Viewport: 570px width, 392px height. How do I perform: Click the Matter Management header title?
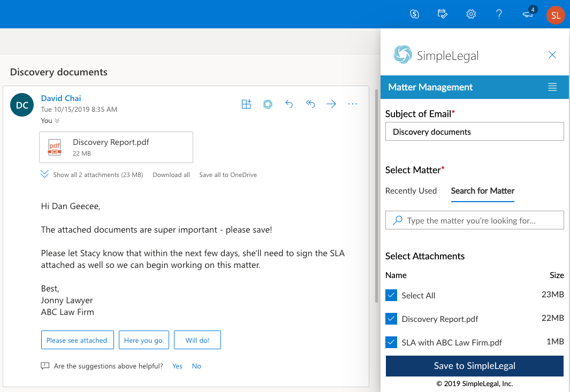(430, 87)
